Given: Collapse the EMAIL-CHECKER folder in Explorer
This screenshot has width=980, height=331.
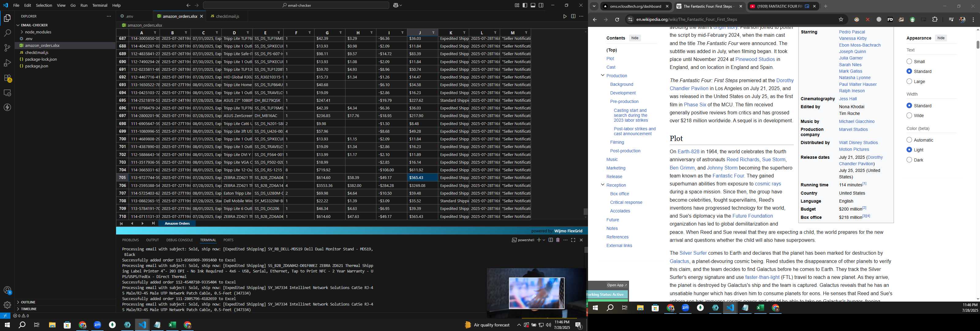Looking at the screenshot, I should coord(18,25).
